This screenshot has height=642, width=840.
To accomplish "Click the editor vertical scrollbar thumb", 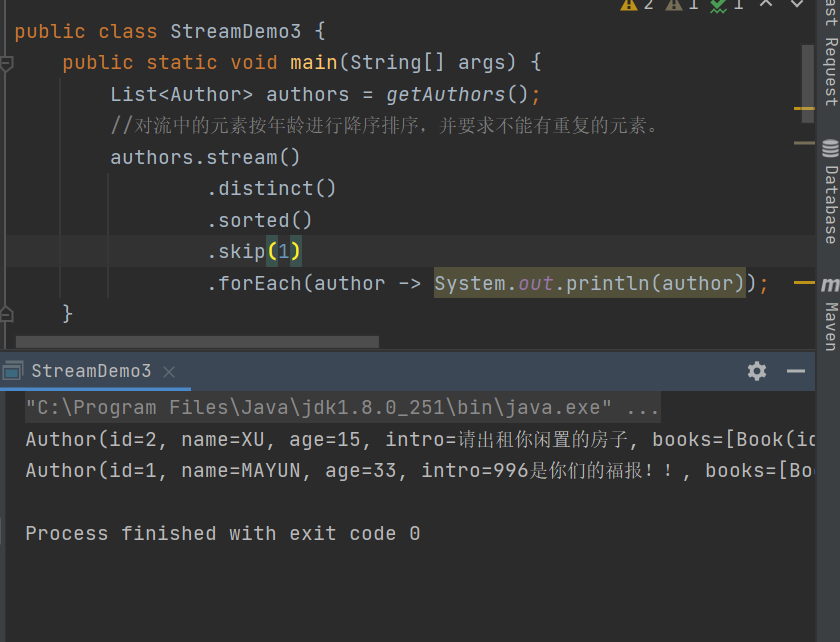I will (x=808, y=84).
